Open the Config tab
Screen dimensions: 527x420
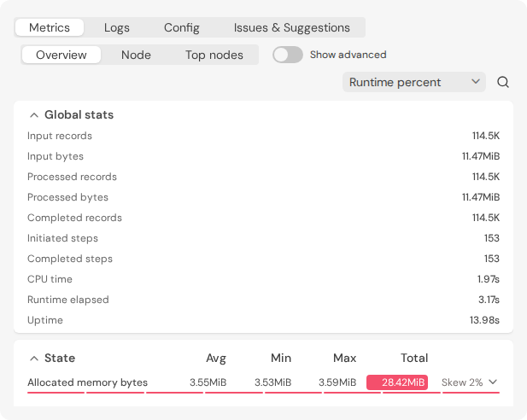181,27
